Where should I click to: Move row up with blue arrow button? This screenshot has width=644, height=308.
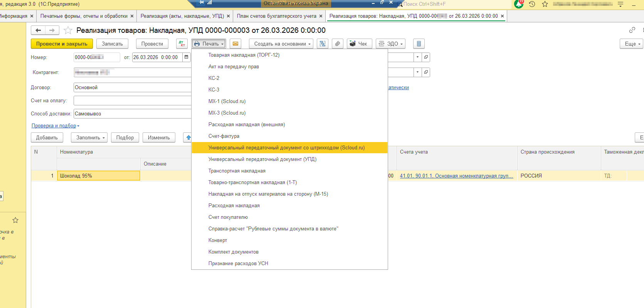pos(188,137)
